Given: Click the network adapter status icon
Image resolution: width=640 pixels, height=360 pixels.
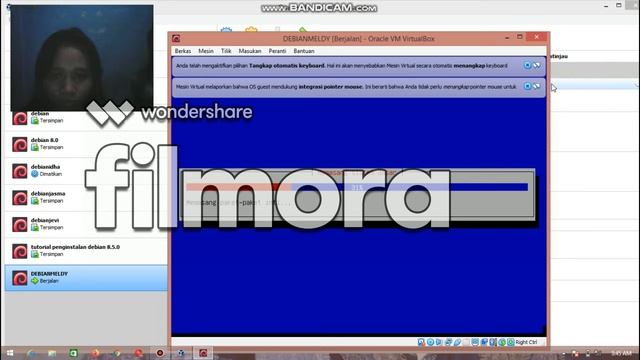Looking at the screenshot, I should [448, 342].
